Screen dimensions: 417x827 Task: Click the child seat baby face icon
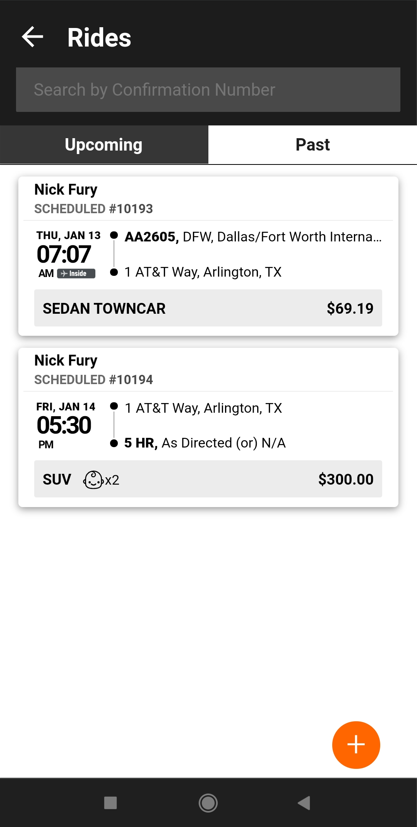click(93, 479)
